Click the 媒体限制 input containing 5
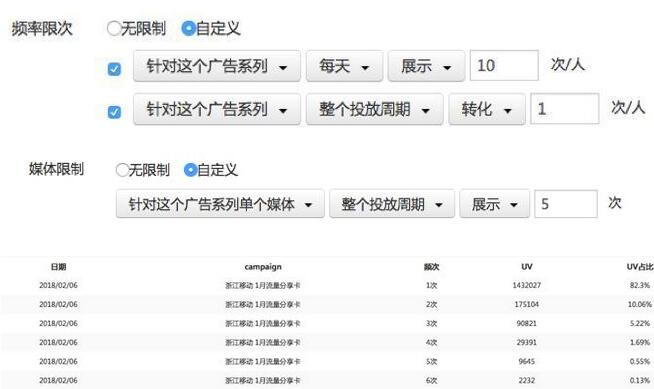This screenshot has height=389, width=654. point(566,204)
